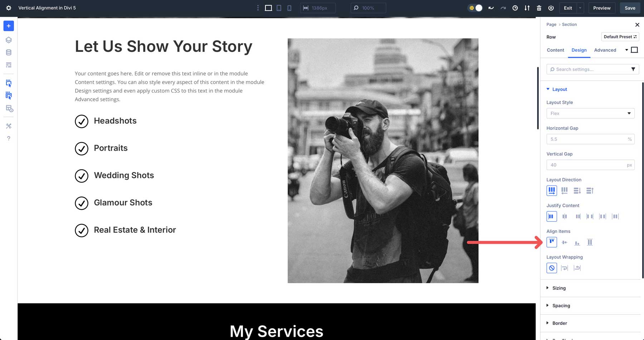
Task: Set Justify Content to space between
Action: pyautogui.click(x=590, y=216)
